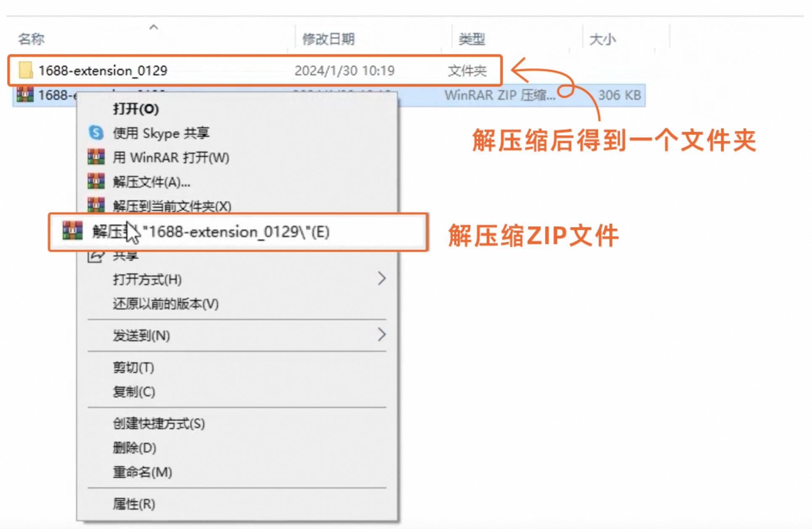
Task: Choose 解压文件(A)... menu entry
Action: (x=238, y=182)
